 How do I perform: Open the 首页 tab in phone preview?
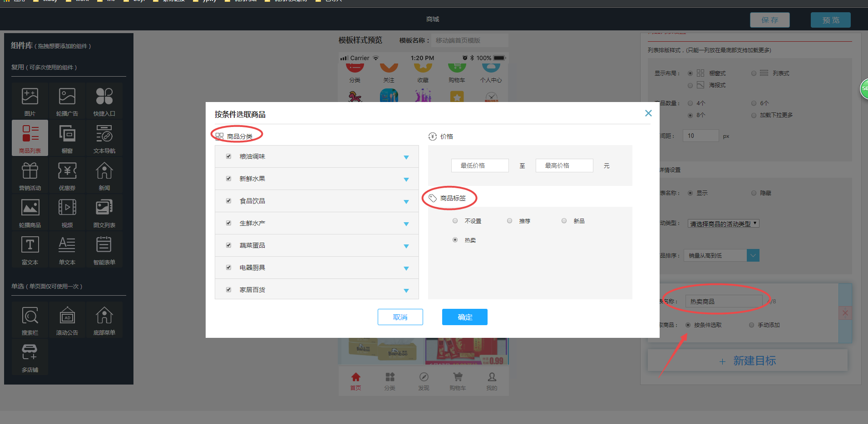tap(355, 381)
